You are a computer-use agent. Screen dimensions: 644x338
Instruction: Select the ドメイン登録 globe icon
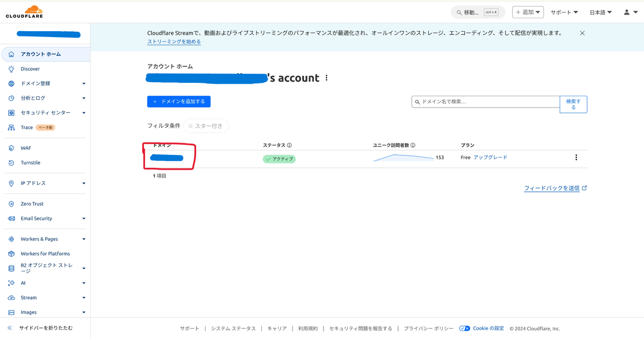(x=11, y=84)
